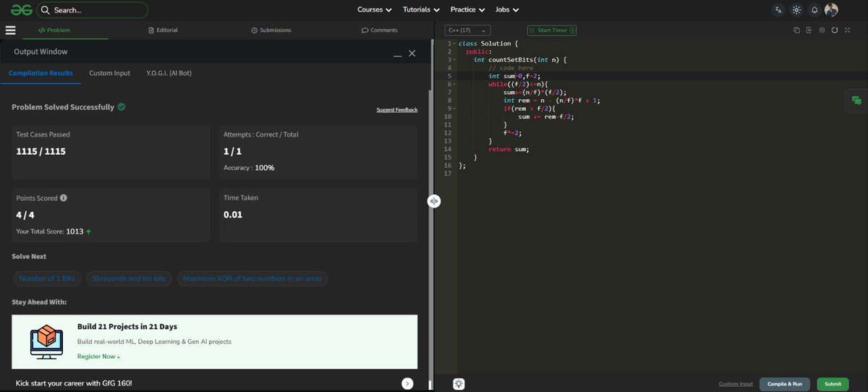Image resolution: width=868 pixels, height=392 pixels.
Task: Reset code with the refresh icon
Action: pos(835,30)
